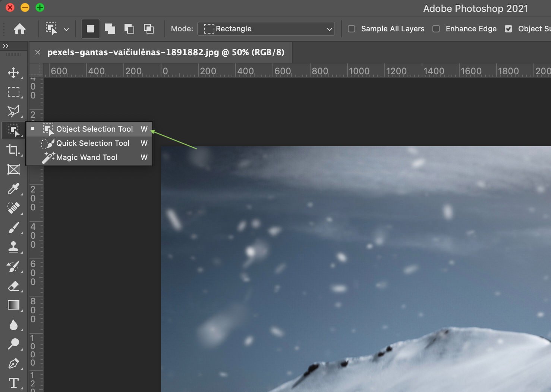Click the Object Selection tool in the toolbar
This screenshot has height=392, width=551.
14,131
